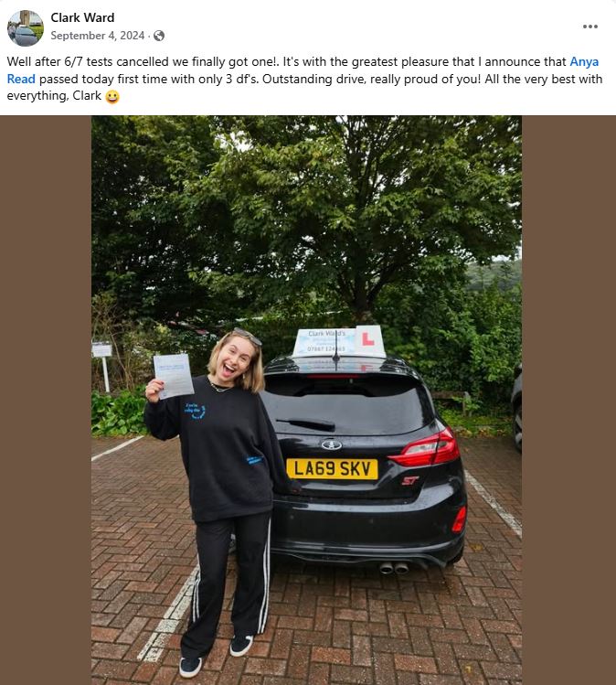Click the tagged name "Anya" link

584,61
